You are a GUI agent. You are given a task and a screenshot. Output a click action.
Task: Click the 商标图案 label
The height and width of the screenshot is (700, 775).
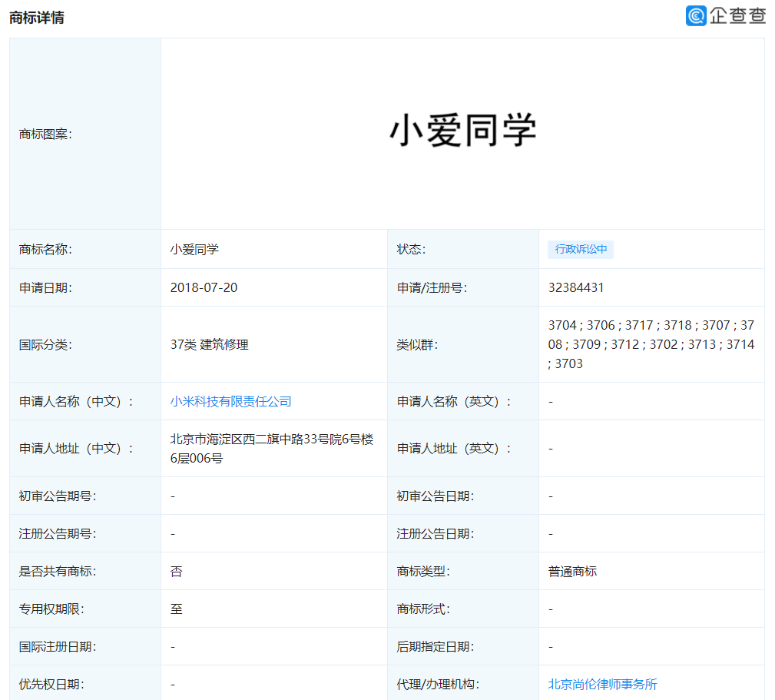pos(45,134)
